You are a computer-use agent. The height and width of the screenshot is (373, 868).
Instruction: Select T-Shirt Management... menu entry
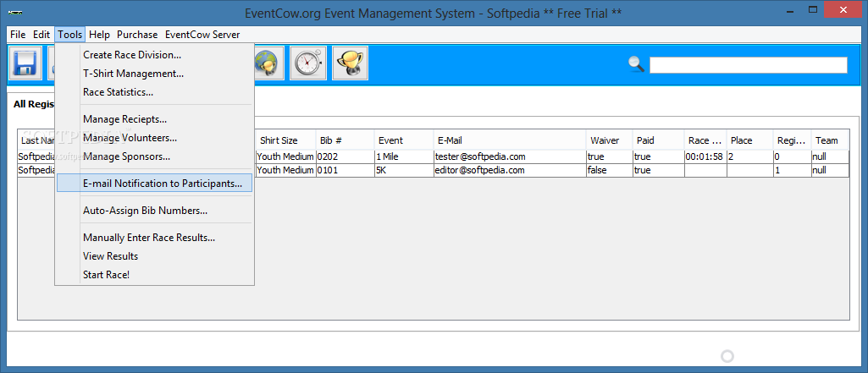point(154,73)
